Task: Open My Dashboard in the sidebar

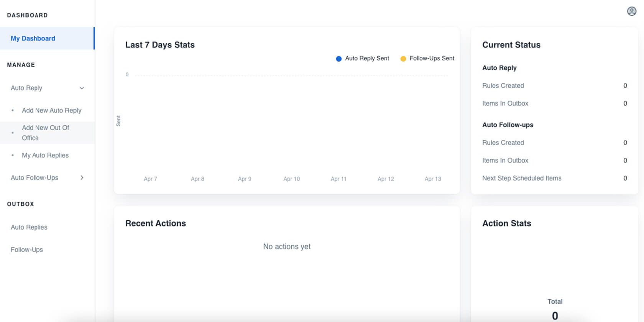Action: [x=33, y=38]
